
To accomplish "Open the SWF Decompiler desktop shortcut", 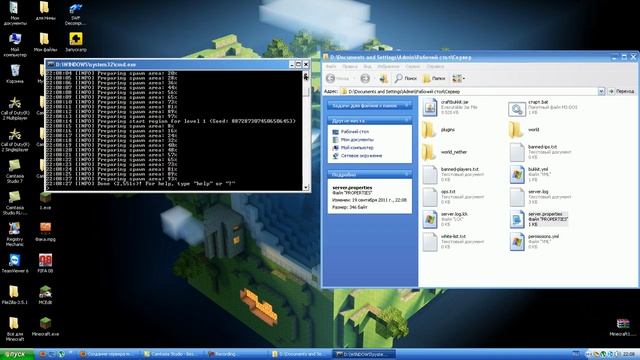I will click(76, 13).
